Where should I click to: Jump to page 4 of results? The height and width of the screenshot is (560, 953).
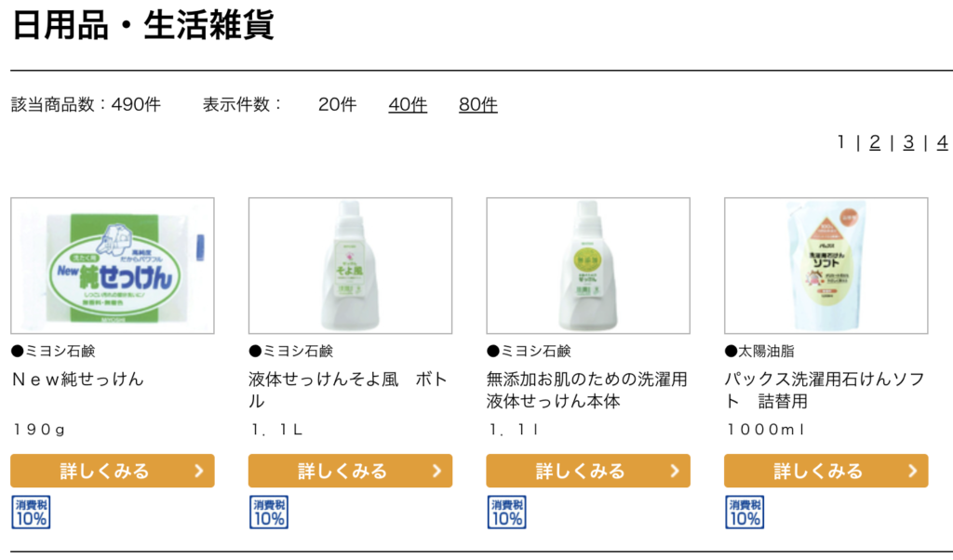(942, 142)
